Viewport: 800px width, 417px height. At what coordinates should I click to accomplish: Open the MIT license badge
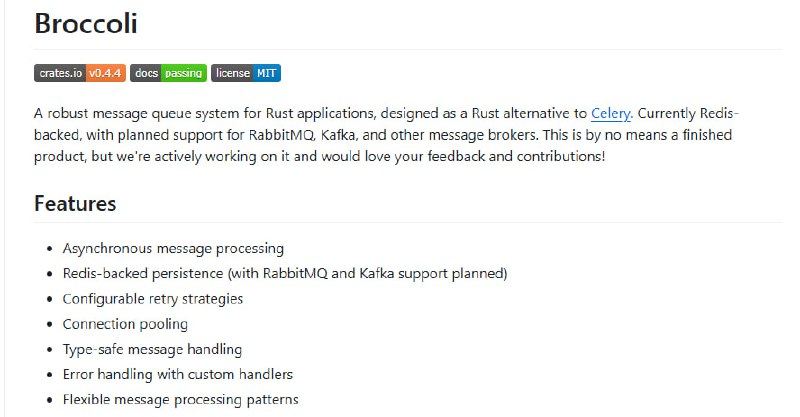(x=246, y=73)
